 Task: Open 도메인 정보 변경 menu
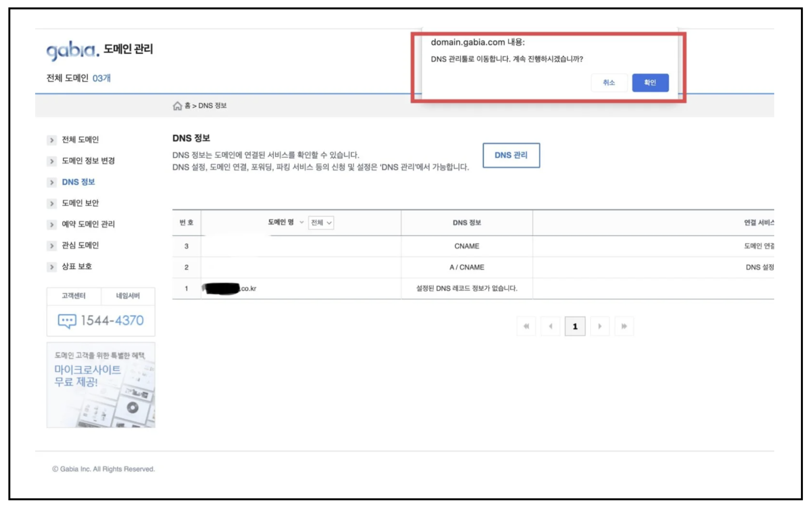[88, 161]
